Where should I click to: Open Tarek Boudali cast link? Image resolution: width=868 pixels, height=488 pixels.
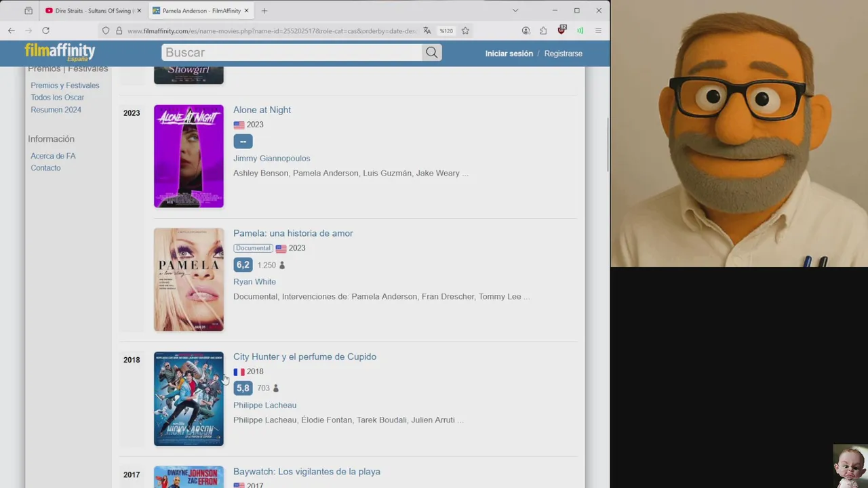381,420
